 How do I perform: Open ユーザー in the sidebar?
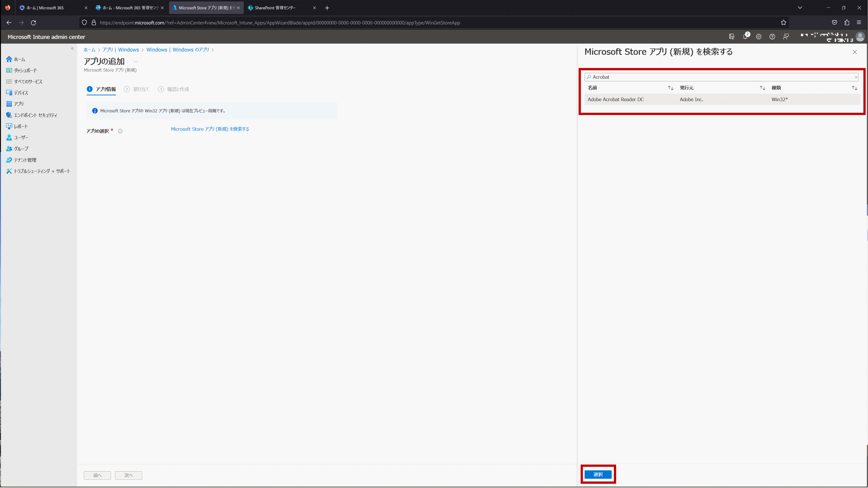click(17, 137)
